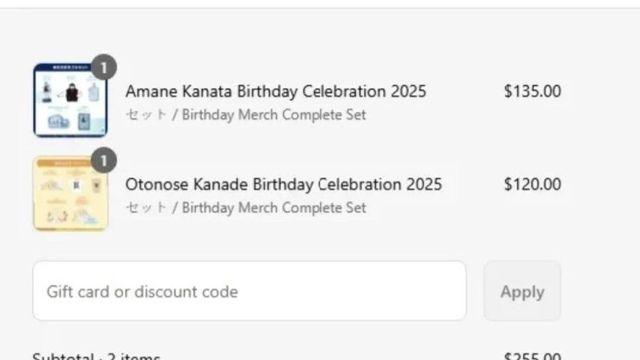Open the Amane Kanata product thumbnail
Image resolution: width=640 pixels, height=360 pixels.
click(70, 100)
